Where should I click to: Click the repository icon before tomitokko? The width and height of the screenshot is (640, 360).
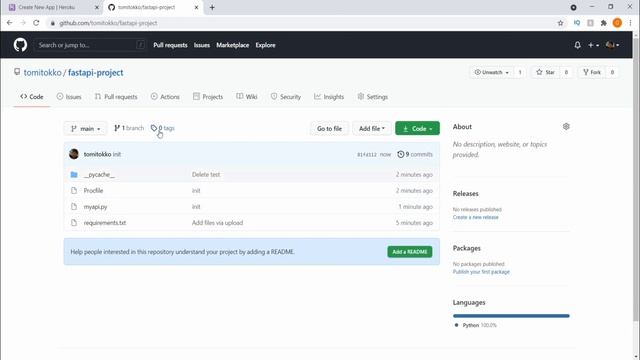pyautogui.click(x=17, y=72)
